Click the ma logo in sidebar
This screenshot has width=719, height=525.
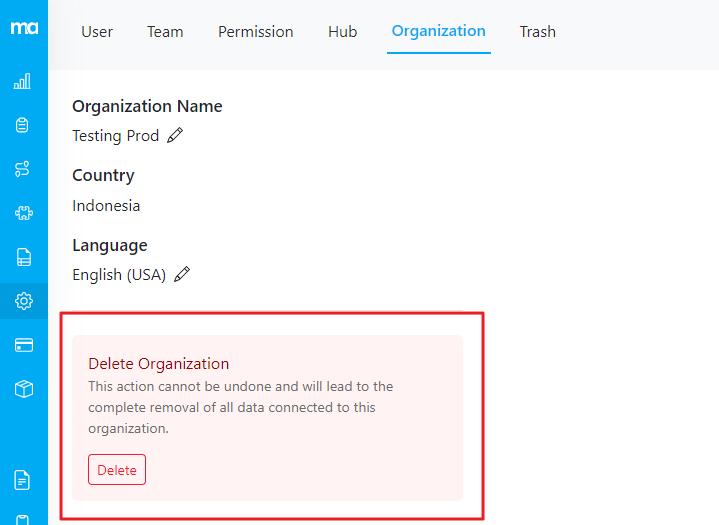(x=24, y=27)
